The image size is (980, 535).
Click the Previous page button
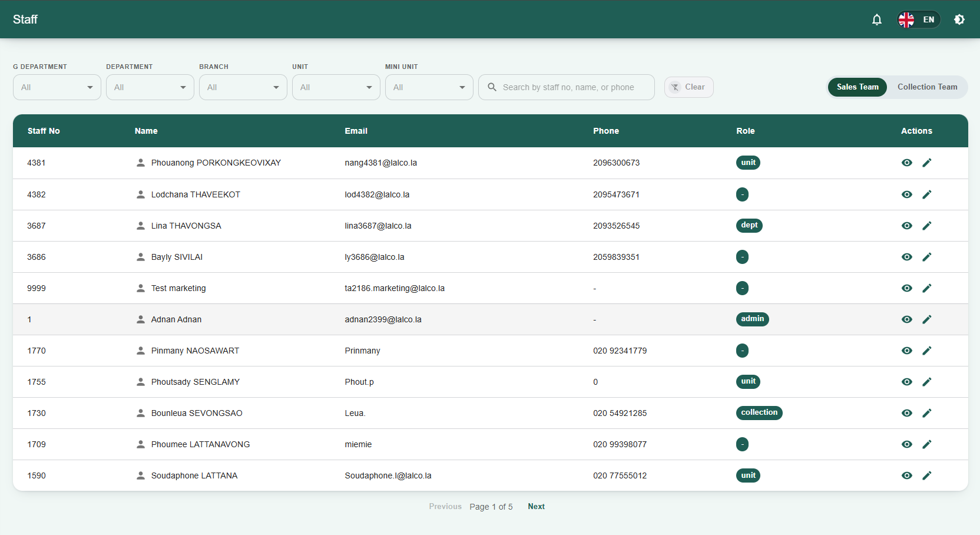[x=445, y=507]
